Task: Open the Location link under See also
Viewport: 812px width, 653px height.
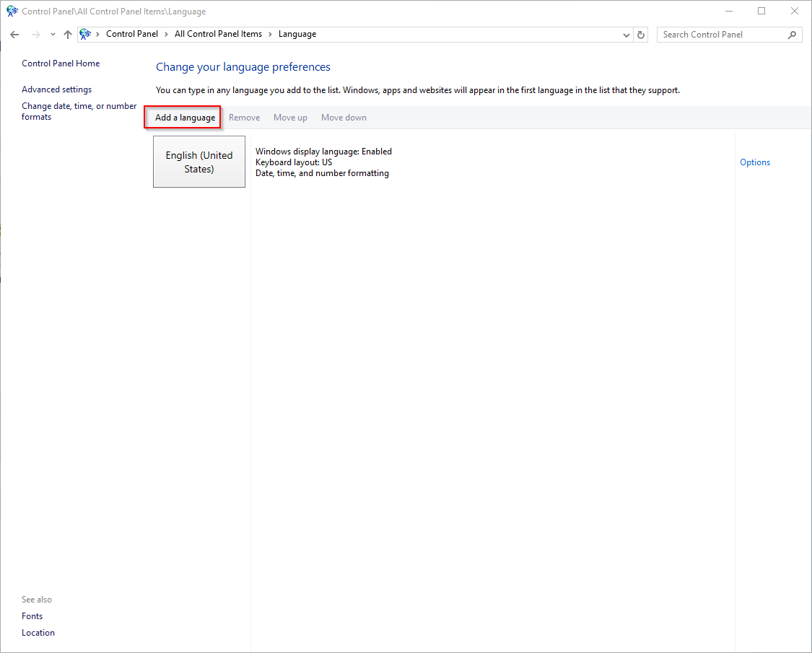Action: 38,632
